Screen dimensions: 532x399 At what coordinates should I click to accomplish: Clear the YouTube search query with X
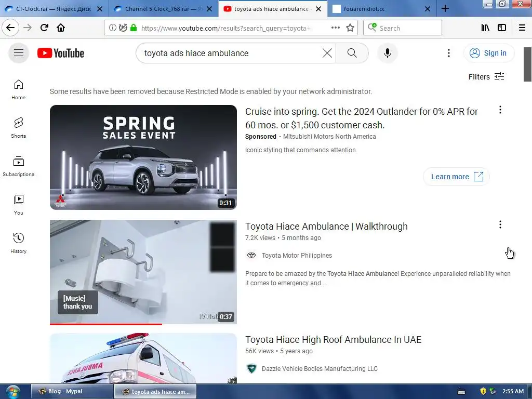327,53
